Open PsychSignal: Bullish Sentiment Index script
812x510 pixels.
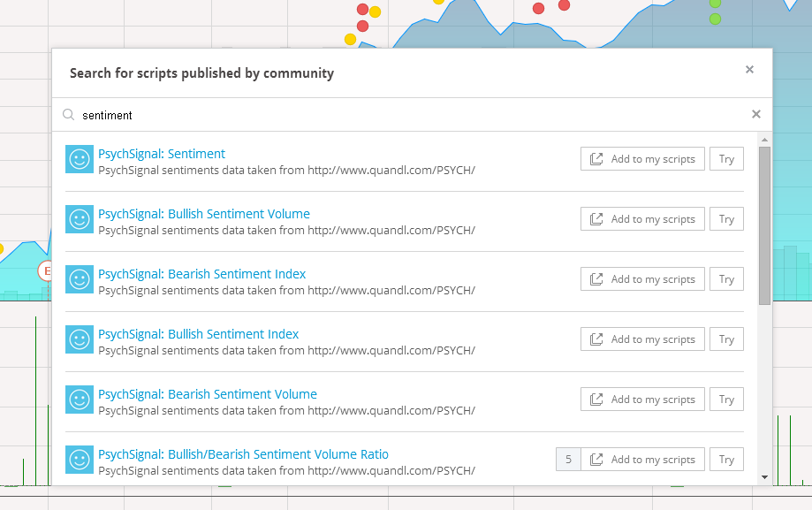point(198,334)
